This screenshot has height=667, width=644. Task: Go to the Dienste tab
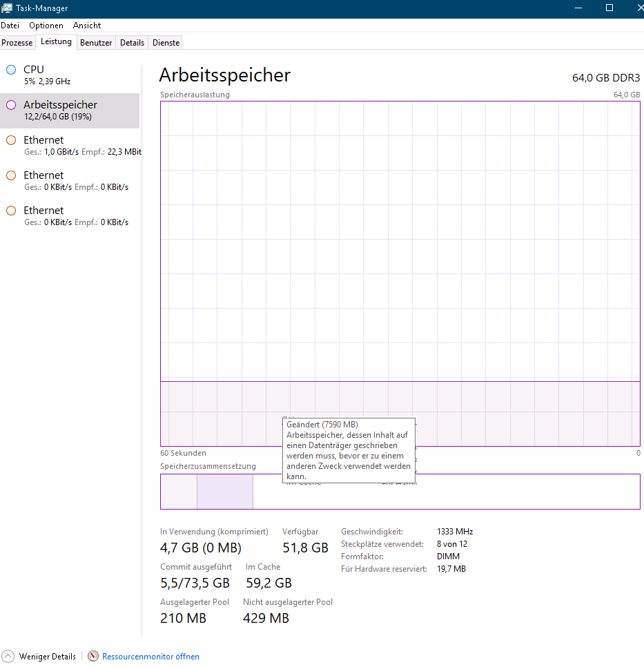pyautogui.click(x=166, y=43)
